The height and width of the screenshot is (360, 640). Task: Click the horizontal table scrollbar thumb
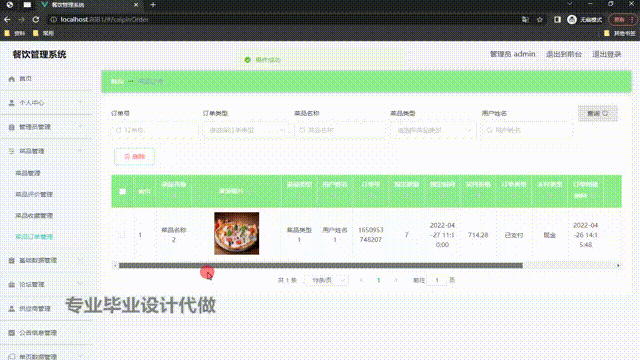click(320, 266)
